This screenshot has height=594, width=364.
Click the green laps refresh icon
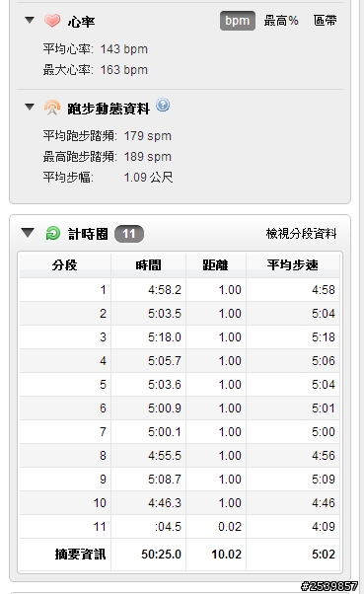(x=52, y=233)
